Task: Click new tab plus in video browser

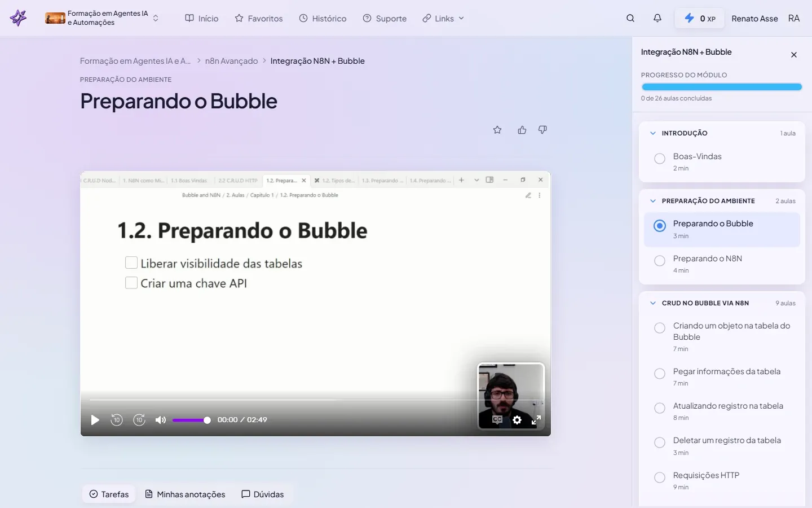Action: (461, 180)
